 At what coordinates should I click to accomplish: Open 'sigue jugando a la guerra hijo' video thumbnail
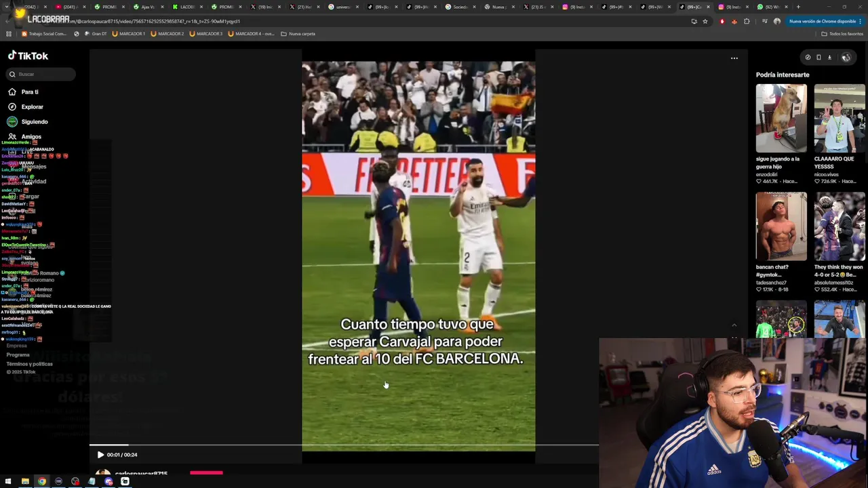[781, 118]
